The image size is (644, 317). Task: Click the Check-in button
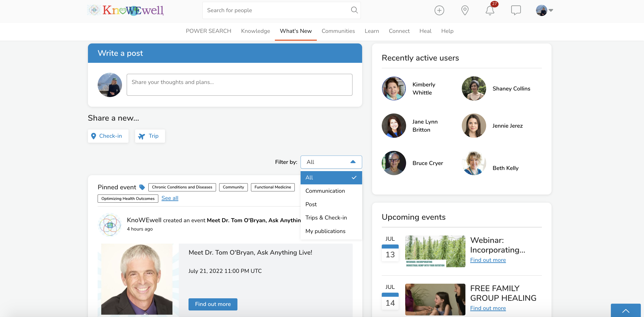click(x=108, y=136)
